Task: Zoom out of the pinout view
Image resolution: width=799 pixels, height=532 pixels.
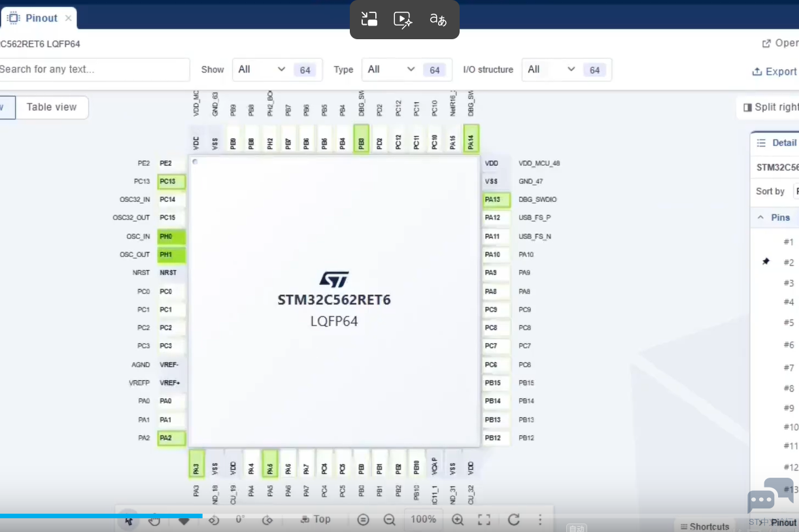Action: 390,520
